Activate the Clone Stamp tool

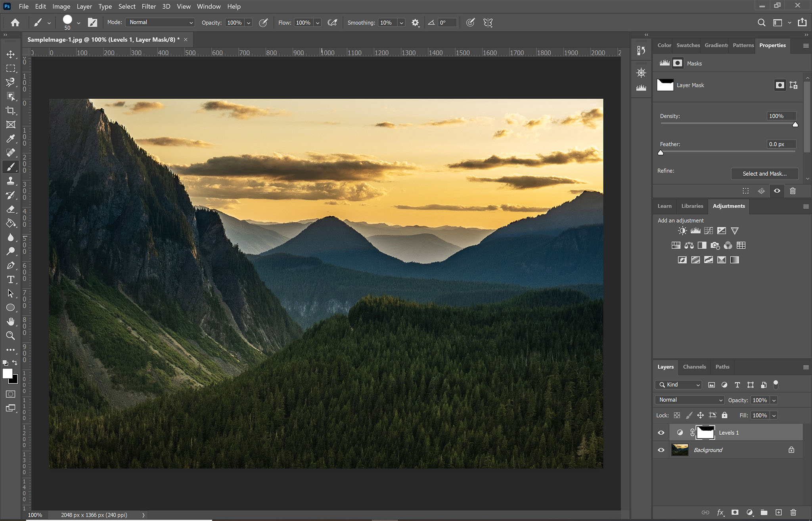pyautogui.click(x=11, y=181)
